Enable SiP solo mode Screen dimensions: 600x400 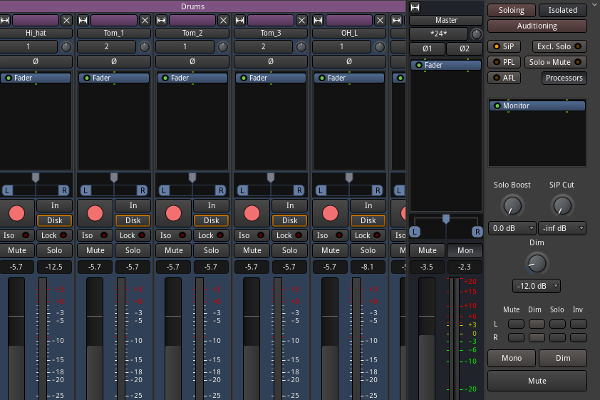pyautogui.click(x=504, y=46)
